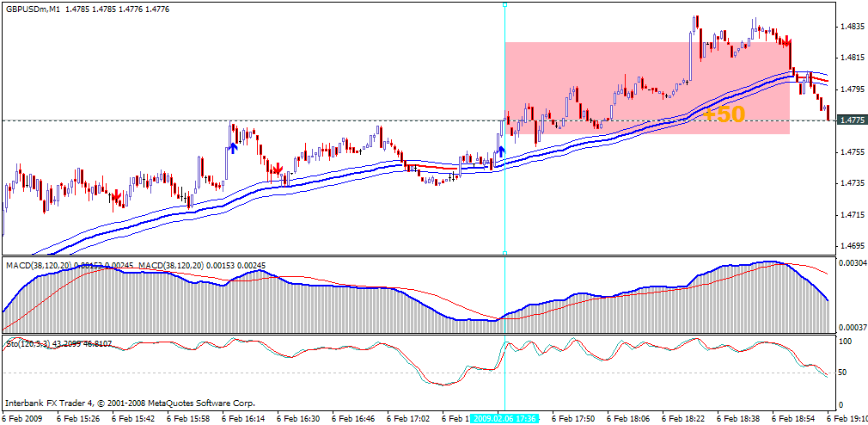
Task: Select the red sell arrow near 18:54
Action: point(786,42)
